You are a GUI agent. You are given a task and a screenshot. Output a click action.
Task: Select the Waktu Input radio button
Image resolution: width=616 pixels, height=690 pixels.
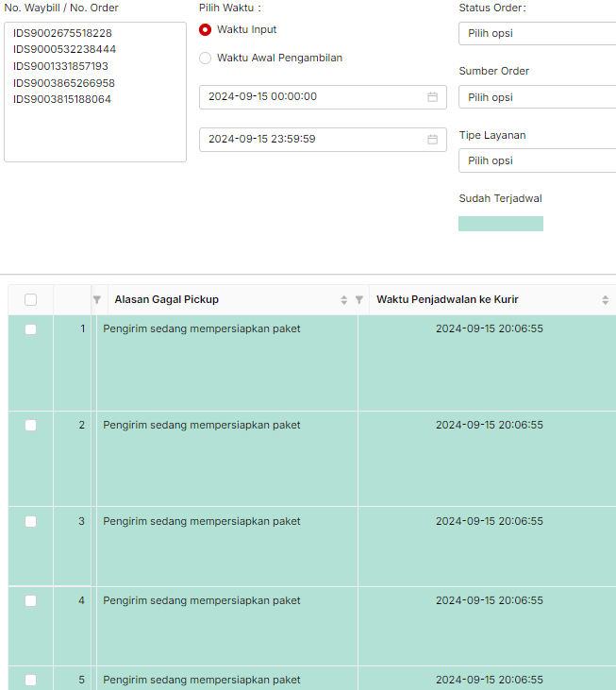point(205,29)
